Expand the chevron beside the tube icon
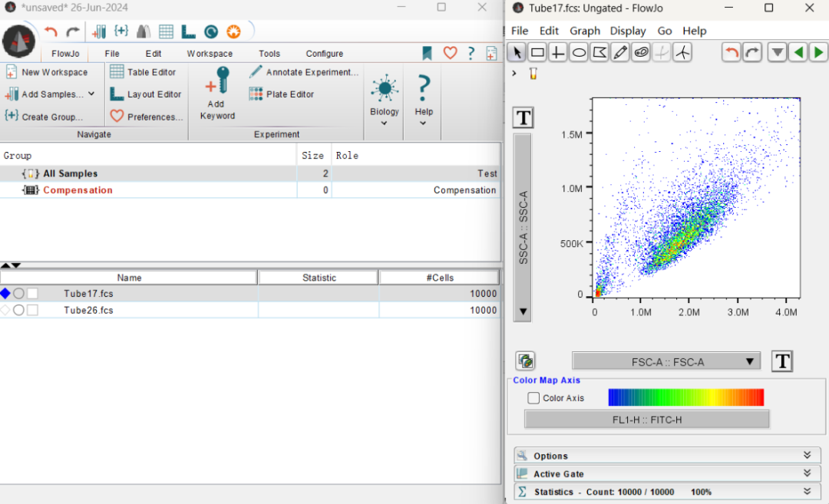The height and width of the screenshot is (504, 829). point(514,74)
